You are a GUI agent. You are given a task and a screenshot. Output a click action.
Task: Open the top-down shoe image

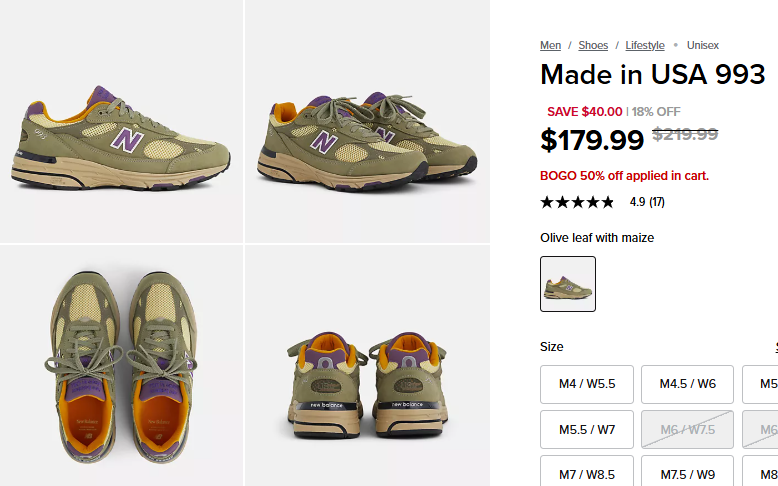point(120,366)
